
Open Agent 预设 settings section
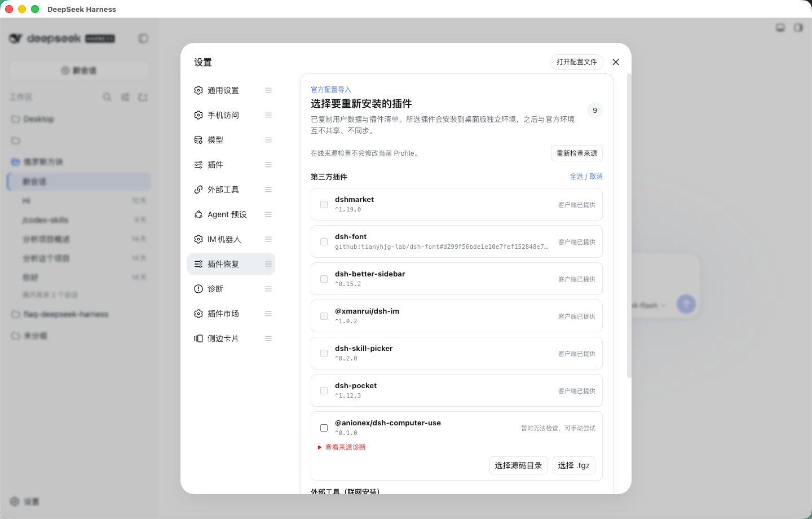tap(231, 214)
